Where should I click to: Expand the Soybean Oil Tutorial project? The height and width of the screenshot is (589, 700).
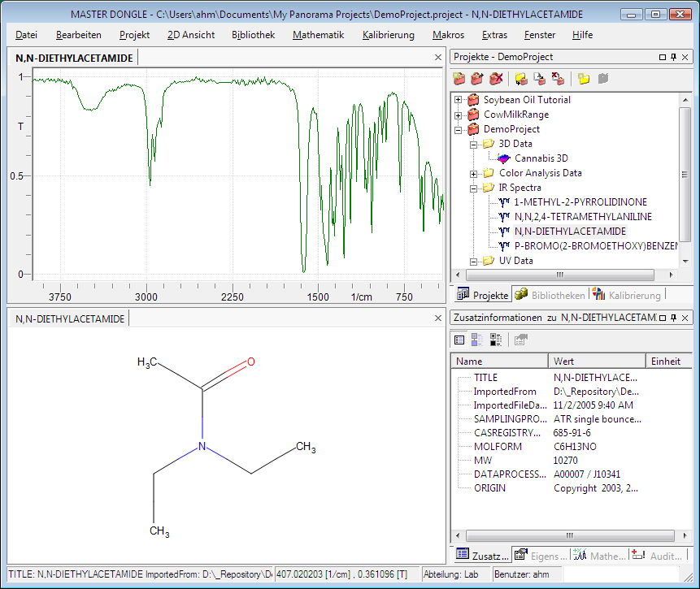[x=459, y=100]
